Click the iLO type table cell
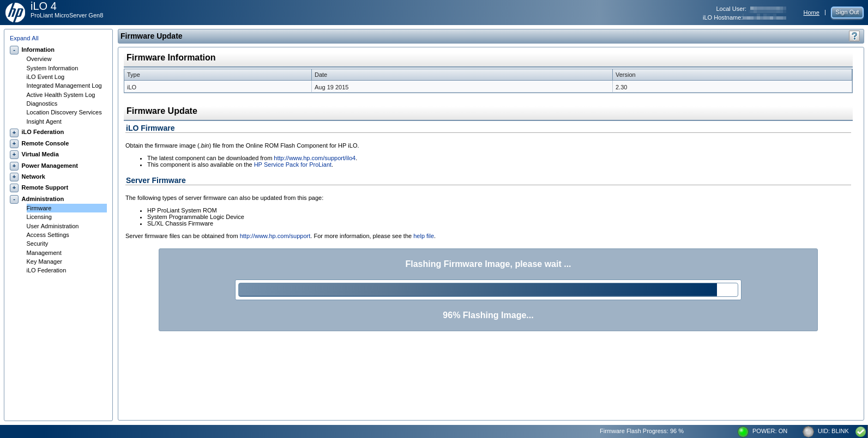The height and width of the screenshot is (438, 868). 218,87
